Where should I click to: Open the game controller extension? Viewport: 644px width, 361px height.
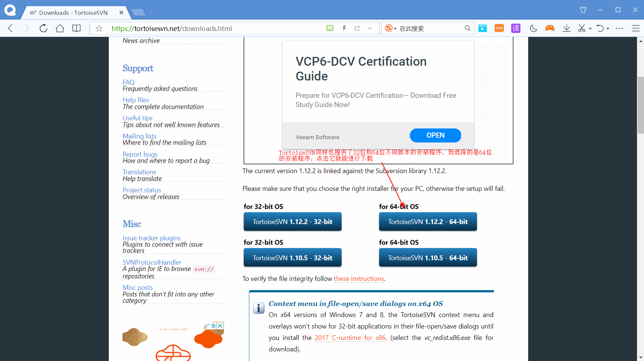[550, 28]
